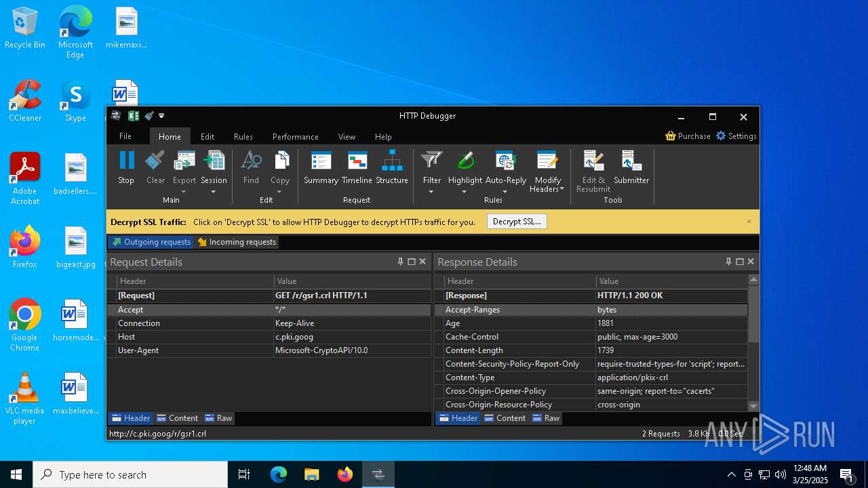Expand the Highlight dropdown arrow
Viewport: 868px width, 488px height.
465,192
